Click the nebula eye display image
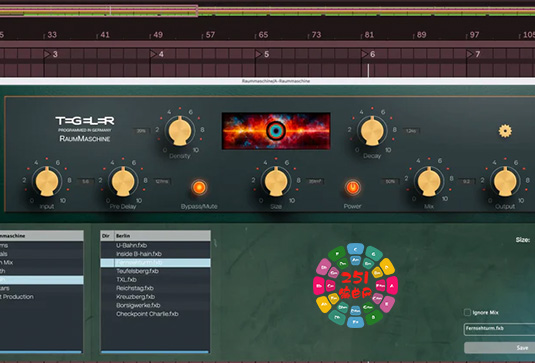Screen dimensions: 535x363 (x=276, y=131)
